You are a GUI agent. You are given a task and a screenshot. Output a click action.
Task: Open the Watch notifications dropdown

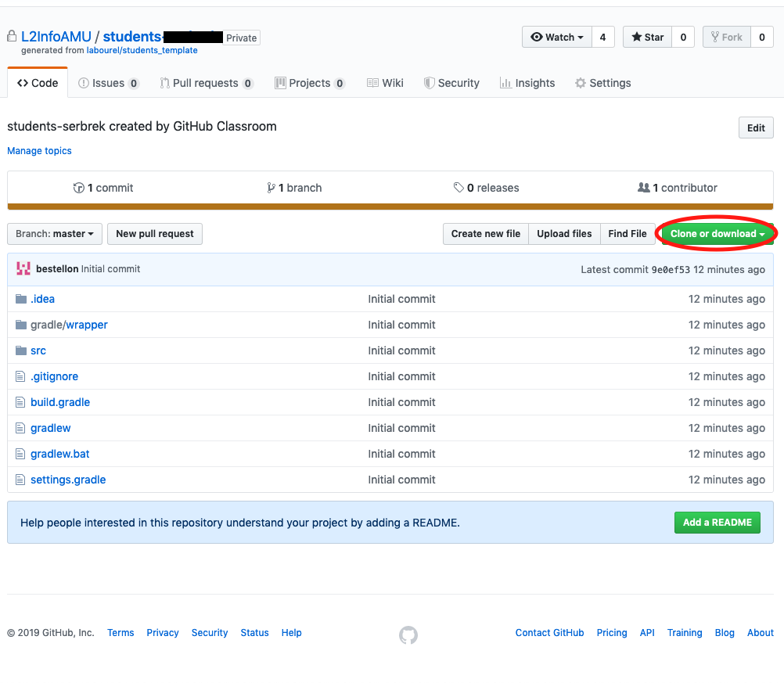coord(557,37)
